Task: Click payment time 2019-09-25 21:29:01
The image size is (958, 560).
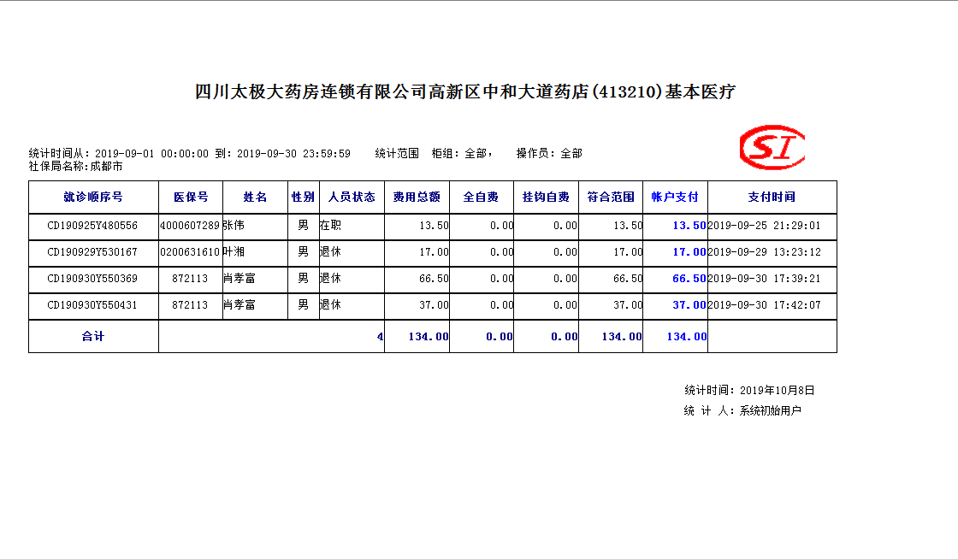Action: [765, 226]
